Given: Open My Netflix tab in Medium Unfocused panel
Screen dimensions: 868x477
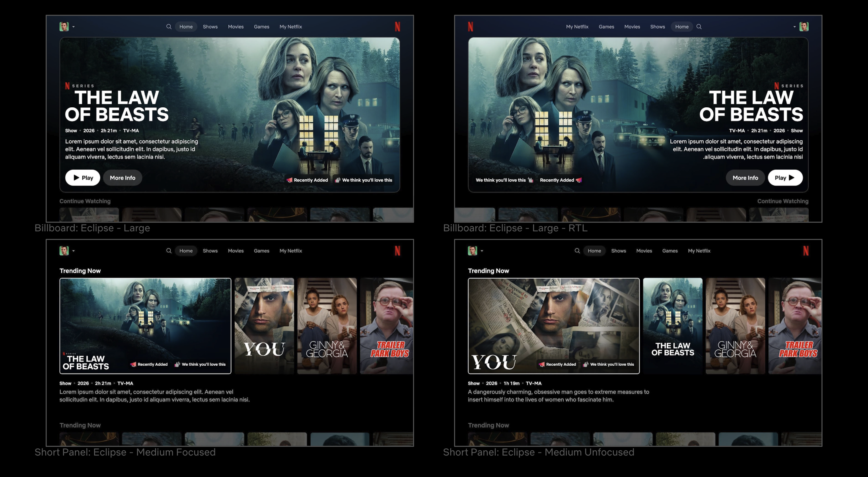Looking at the screenshot, I should pos(699,251).
